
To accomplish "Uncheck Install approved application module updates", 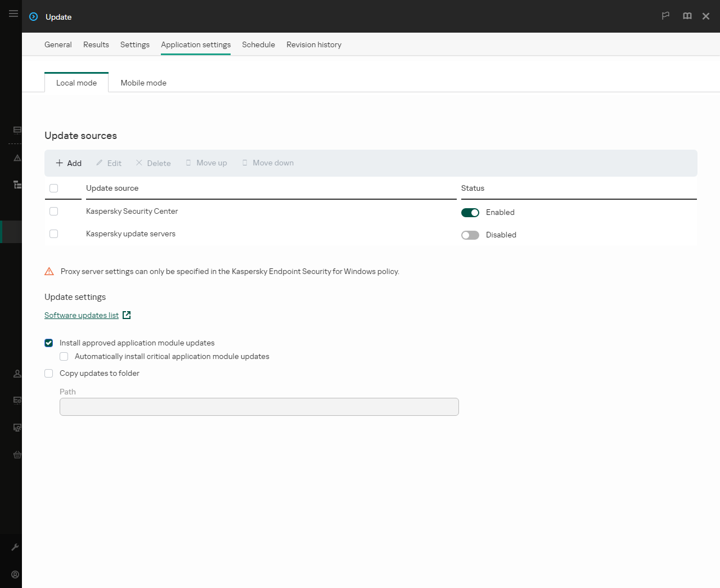I will [48, 343].
